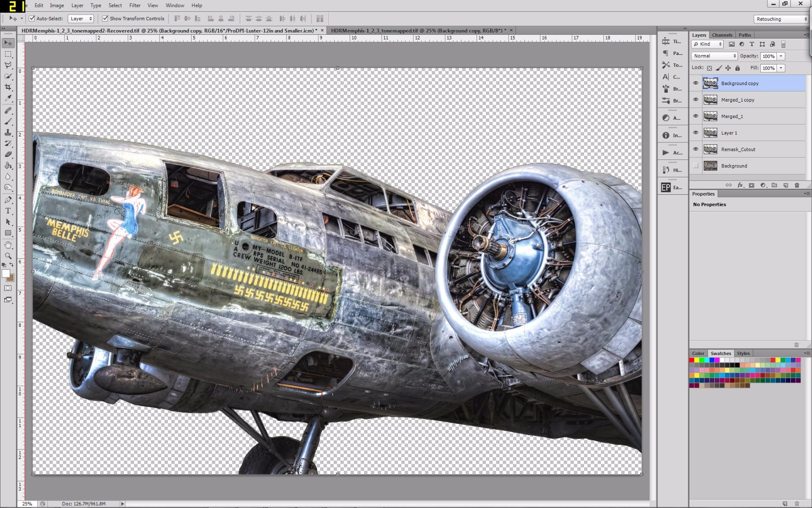
Task: Select the Crop tool
Action: (8, 87)
